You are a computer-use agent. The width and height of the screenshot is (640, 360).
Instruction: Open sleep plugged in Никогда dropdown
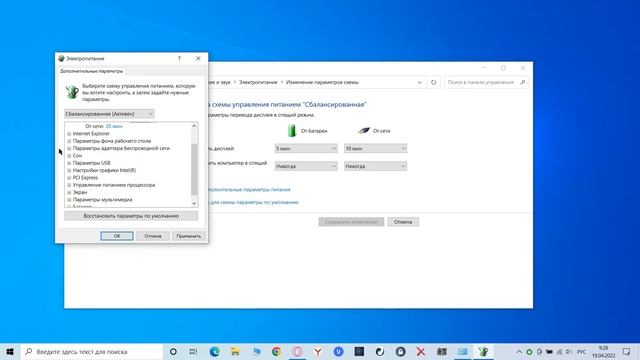pyautogui.click(x=376, y=166)
